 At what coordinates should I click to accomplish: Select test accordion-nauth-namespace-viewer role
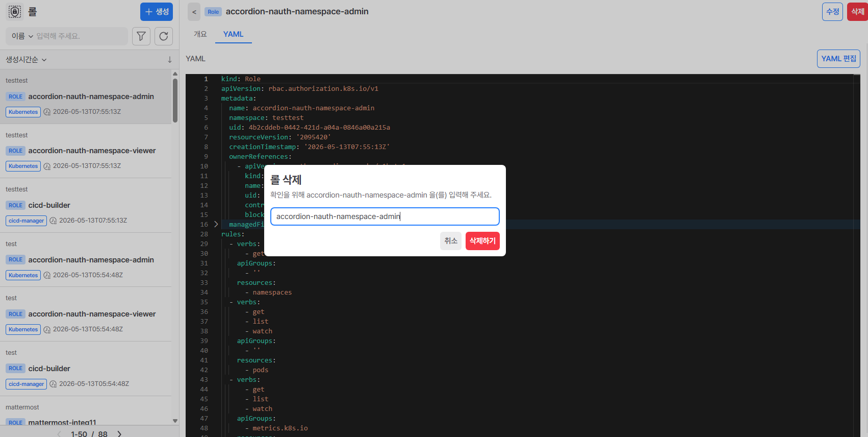tap(86, 314)
